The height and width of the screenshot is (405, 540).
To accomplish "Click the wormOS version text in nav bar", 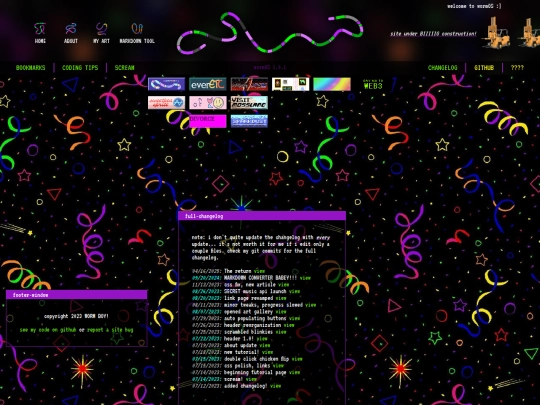I will point(270,68).
